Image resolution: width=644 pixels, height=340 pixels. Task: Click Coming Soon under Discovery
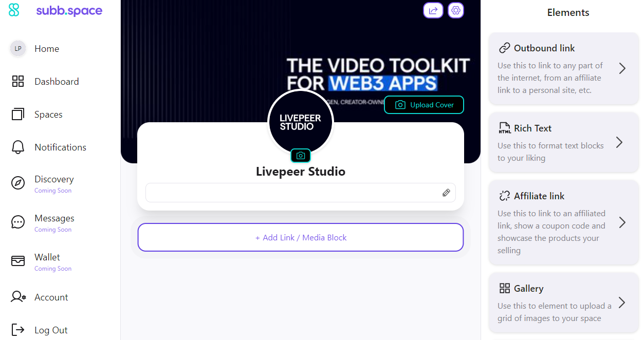[x=53, y=191]
